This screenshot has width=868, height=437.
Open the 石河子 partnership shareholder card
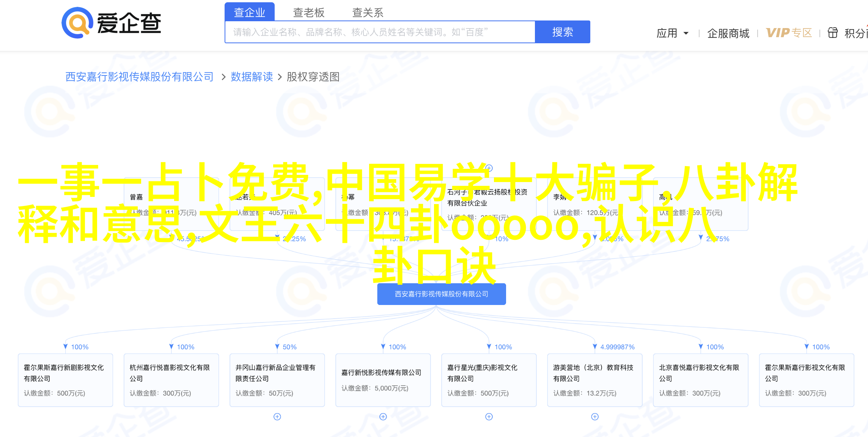(489, 205)
